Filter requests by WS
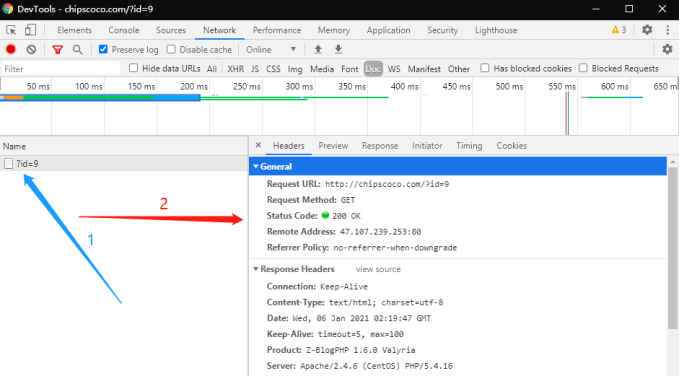 [x=394, y=69]
